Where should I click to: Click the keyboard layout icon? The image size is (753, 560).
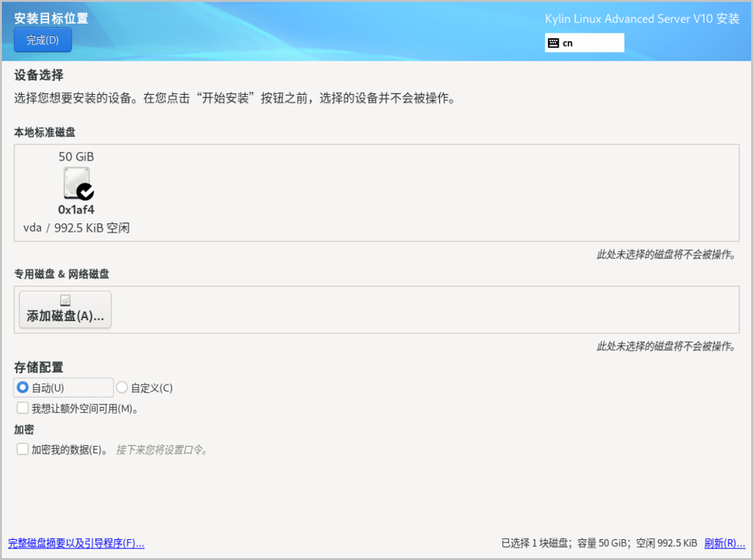click(553, 43)
